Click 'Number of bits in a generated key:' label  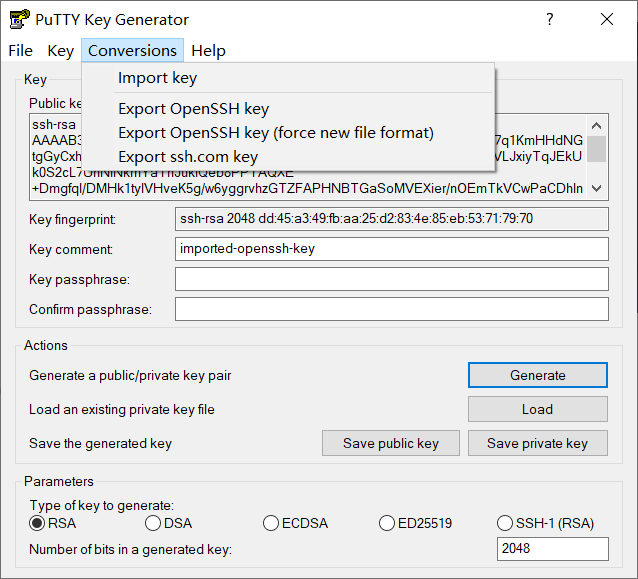click(131, 550)
